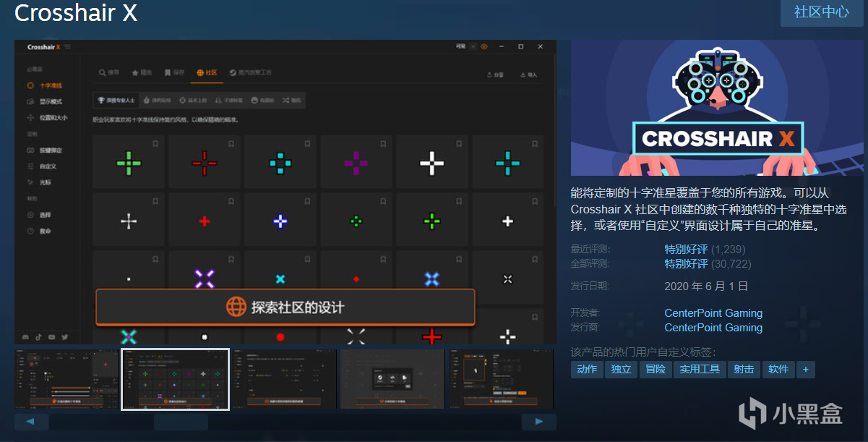Open the Twitter icon in sidebar footer
Screen dimensions: 868x442
pos(64,337)
